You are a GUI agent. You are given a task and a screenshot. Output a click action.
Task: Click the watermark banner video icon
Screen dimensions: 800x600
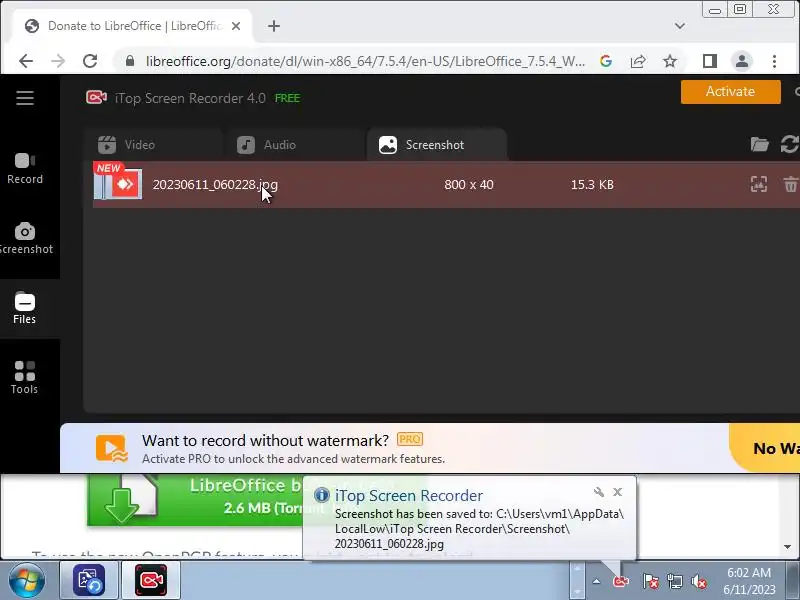tap(111, 448)
